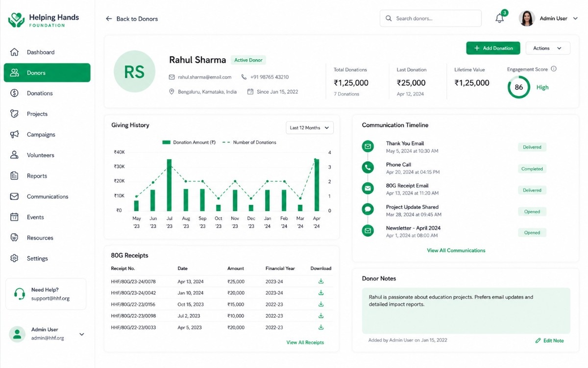The image size is (588, 368).
Task: Open Resources from the sidebar
Action: 47,238
